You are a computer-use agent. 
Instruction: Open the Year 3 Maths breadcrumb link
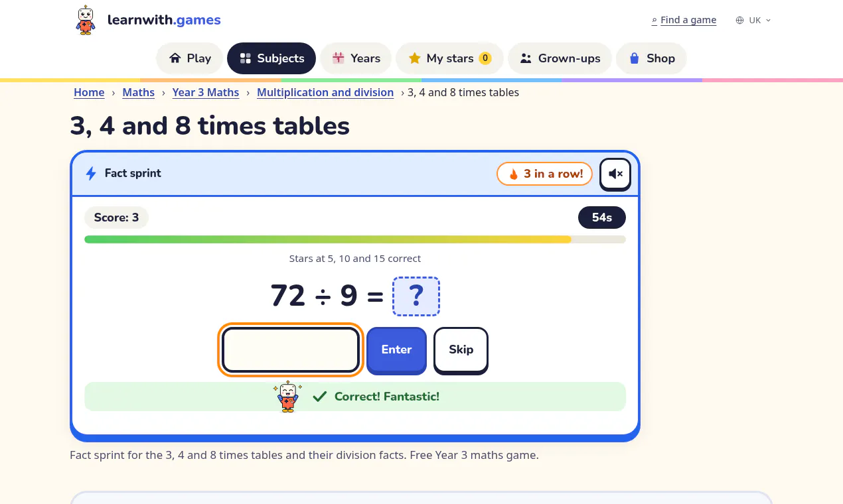pyautogui.click(x=206, y=92)
